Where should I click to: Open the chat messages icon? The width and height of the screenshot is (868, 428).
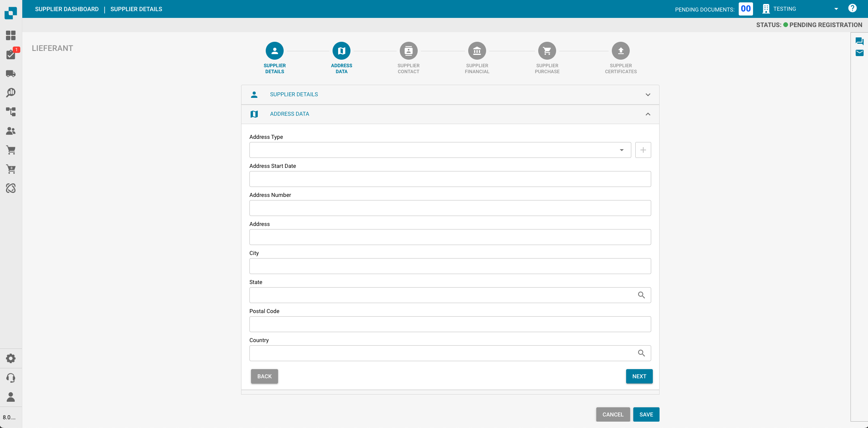click(859, 41)
